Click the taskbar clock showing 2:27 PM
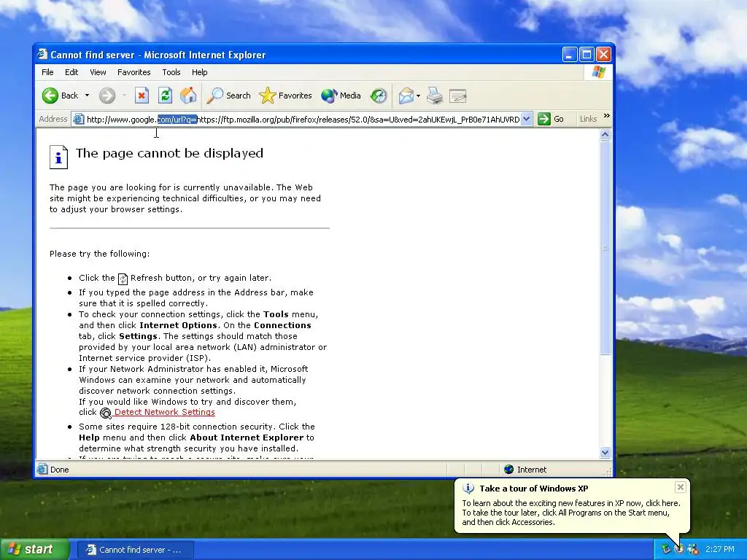747x560 pixels. 719,550
